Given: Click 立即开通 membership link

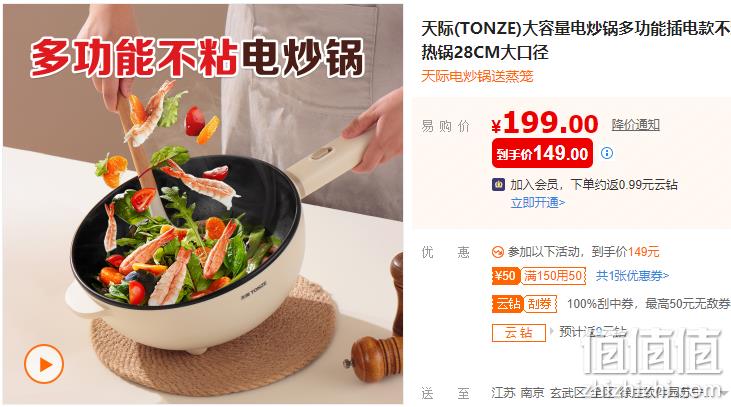Looking at the screenshot, I should (x=538, y=202).
